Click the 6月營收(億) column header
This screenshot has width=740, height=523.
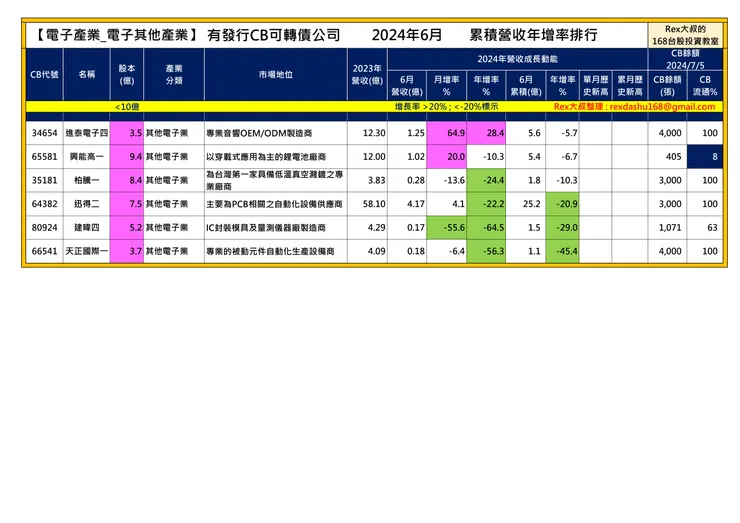(x=407, y=85)
